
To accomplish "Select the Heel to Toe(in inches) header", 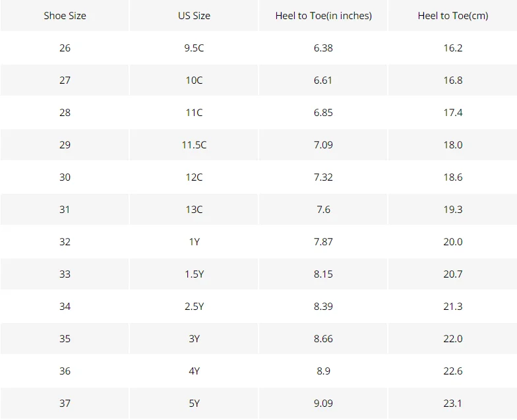I will [x=323, y=16].
